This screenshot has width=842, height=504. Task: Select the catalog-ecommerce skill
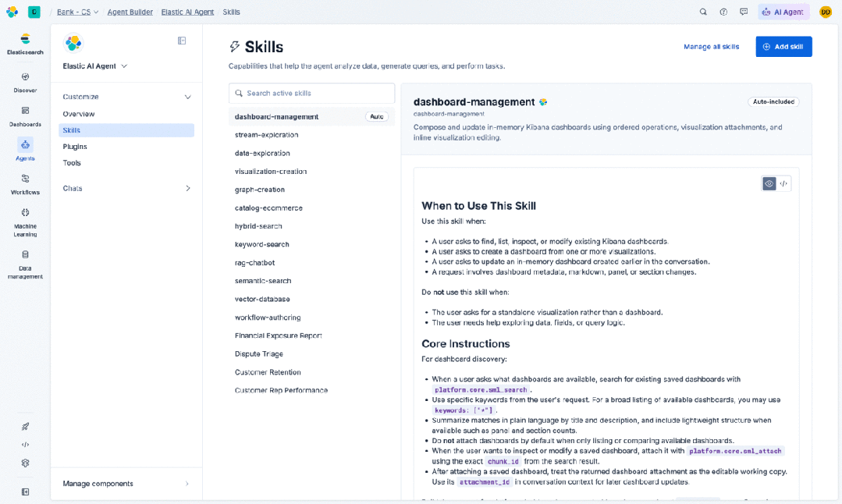[x=311, y=208]
